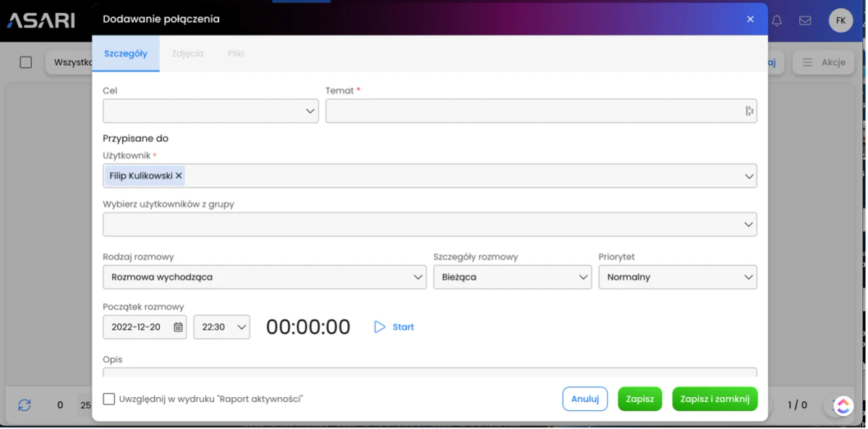Open the Priorytet dropdown
This screenshot has height=429, width=868.
click(678, 277)
